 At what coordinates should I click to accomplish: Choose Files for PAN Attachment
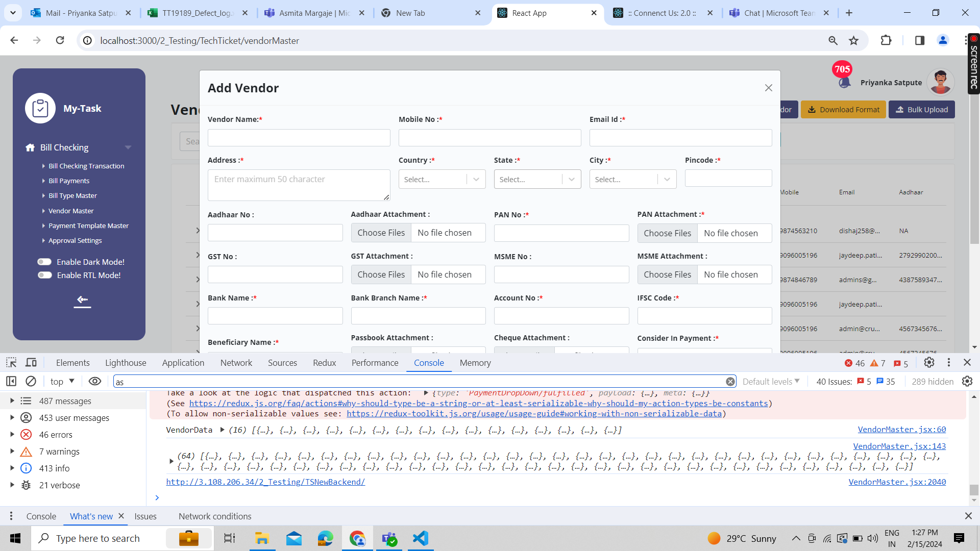(667, 233)
